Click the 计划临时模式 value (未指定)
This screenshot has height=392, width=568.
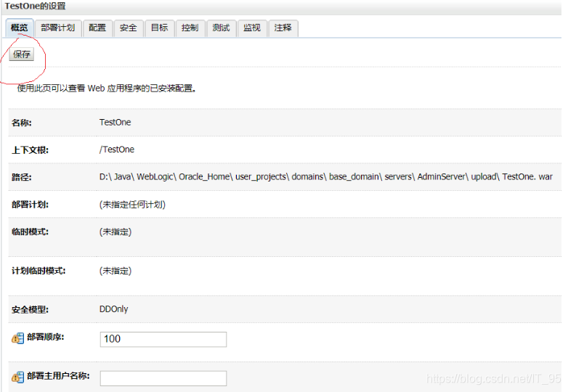coord(115,271)
